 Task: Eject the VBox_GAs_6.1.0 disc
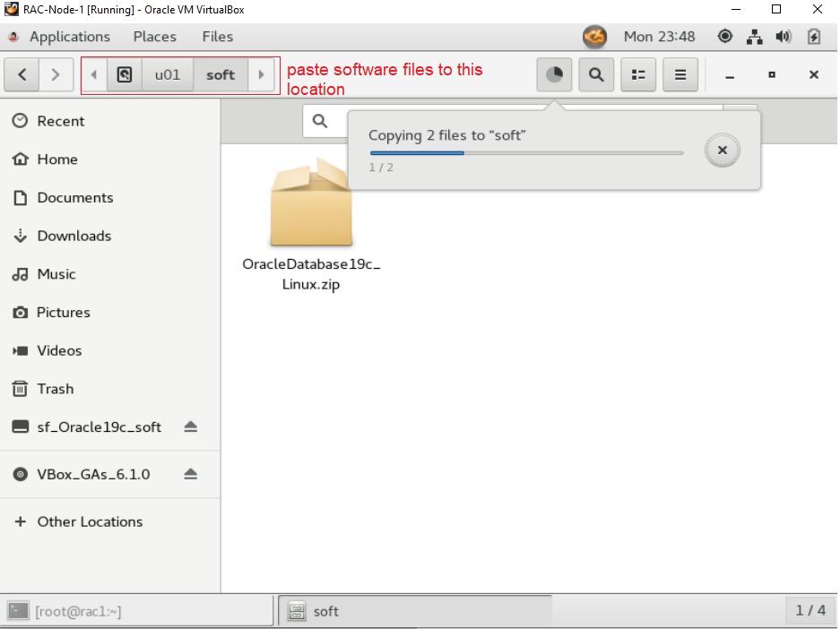coord(191,474)
